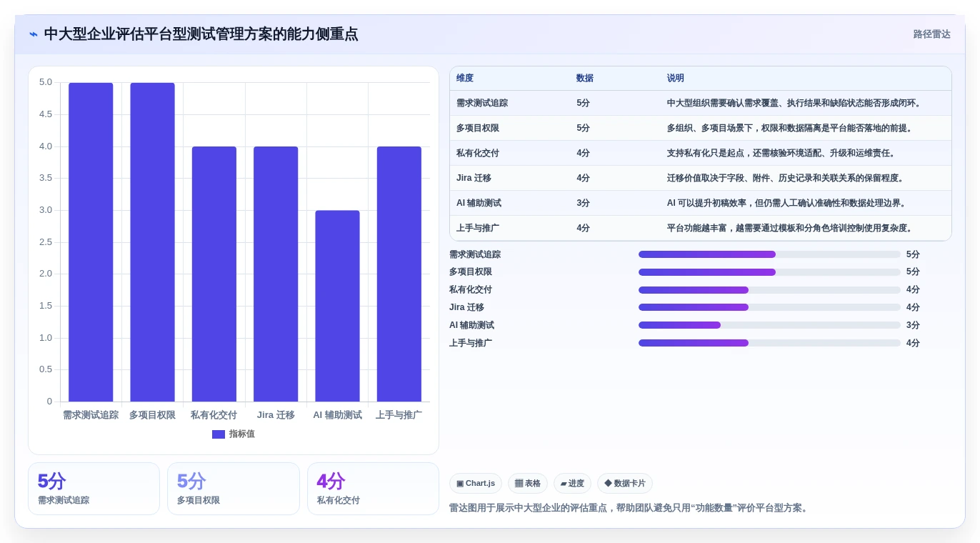Open the 5分 需求测试追踪 data card
The height and width of the screenshot is (543, 980).
94,489
